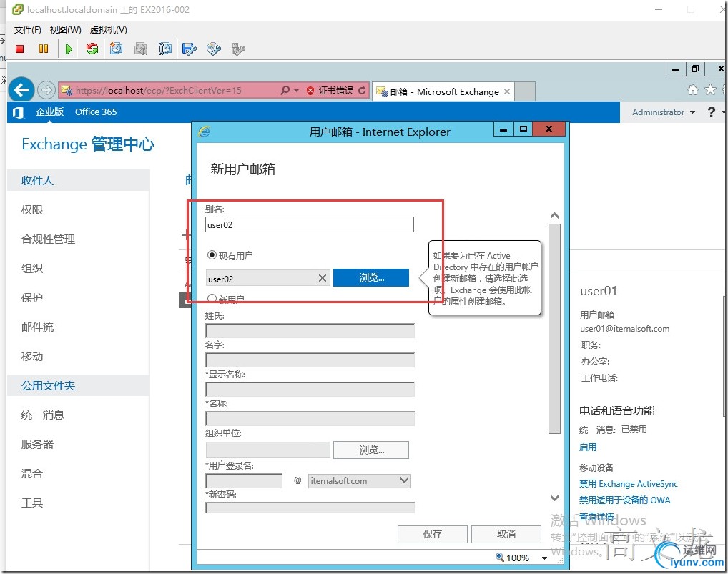Click the Office logo in header
The width and height of the screenshot is (728, 574).
[18, 112]
